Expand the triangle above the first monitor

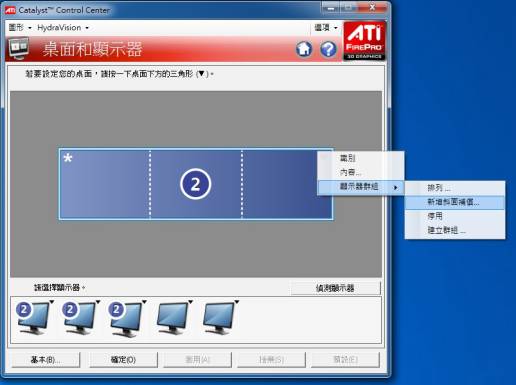[52, 302]
